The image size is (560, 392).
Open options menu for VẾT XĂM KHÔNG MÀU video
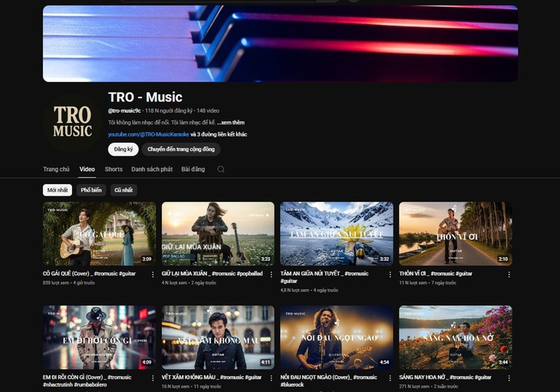pyautogui.click(x=271, y=378)
